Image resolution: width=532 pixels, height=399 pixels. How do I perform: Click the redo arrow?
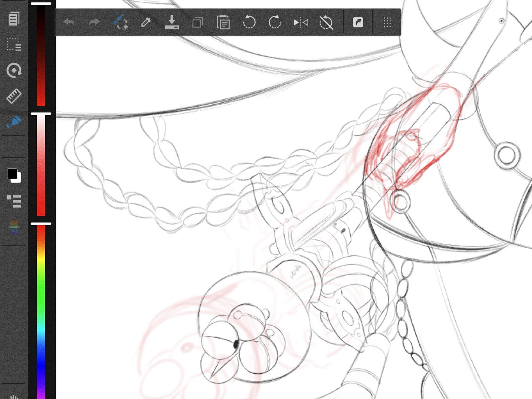click(x=94, y=22)
